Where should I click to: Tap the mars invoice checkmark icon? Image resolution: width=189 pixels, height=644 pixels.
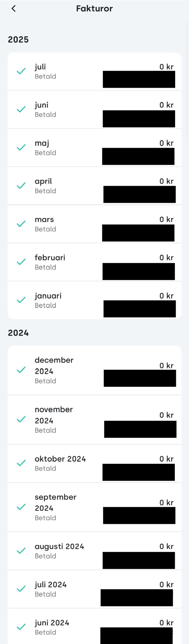pyautogui.click(x=21, y=224)
